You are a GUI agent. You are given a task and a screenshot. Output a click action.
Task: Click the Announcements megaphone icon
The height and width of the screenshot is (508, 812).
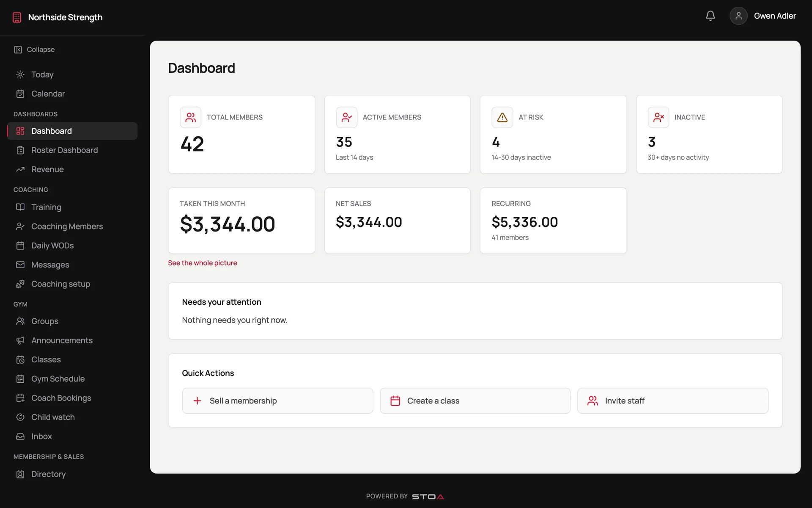[20, 340]
